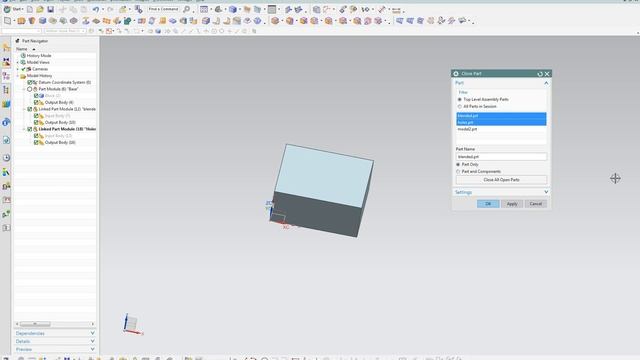Viewport: 640px width, 360px height.
Task: Click the Close Part dialog reset icon
Action: click(x=540, y=74)
